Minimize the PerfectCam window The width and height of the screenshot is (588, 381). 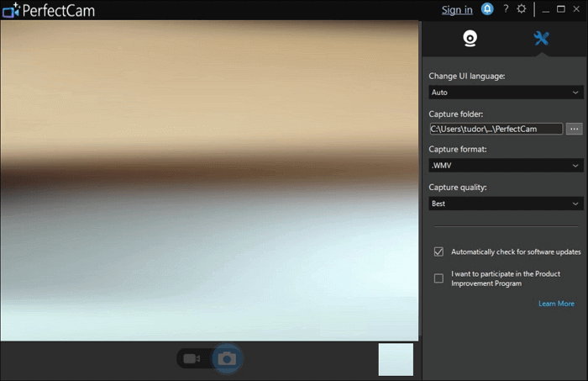pos(546,9)
